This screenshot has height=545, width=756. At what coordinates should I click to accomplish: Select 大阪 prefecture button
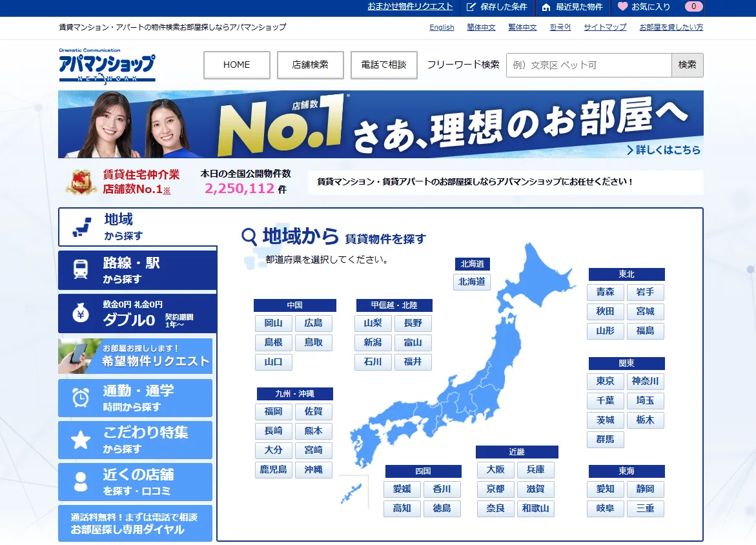[x=495, y=469]
